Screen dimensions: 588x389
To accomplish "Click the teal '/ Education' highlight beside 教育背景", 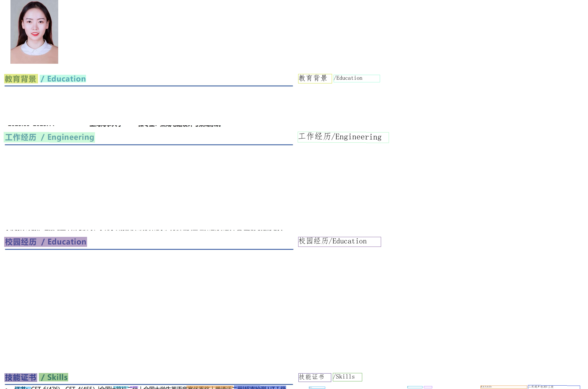I will [63, 79].
